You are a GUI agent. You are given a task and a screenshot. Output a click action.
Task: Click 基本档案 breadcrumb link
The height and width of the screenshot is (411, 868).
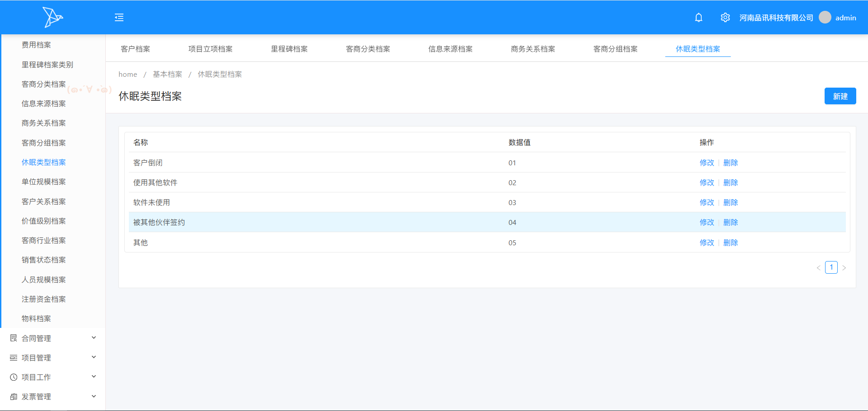pos(167,74)
